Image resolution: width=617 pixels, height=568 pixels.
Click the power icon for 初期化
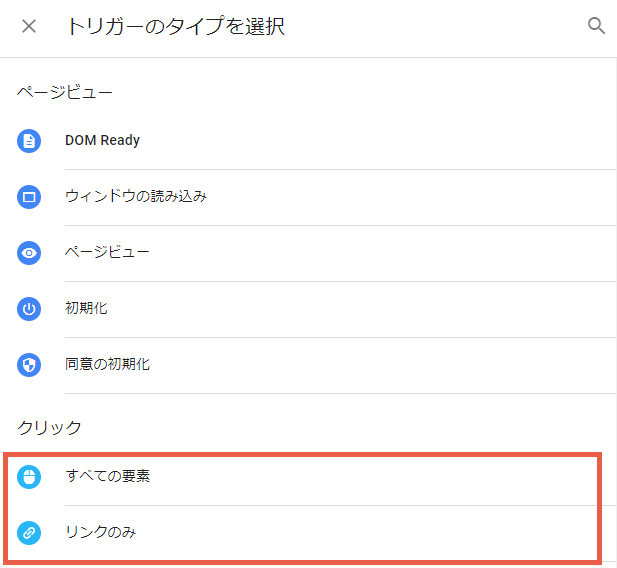click(x=29, y=309)
